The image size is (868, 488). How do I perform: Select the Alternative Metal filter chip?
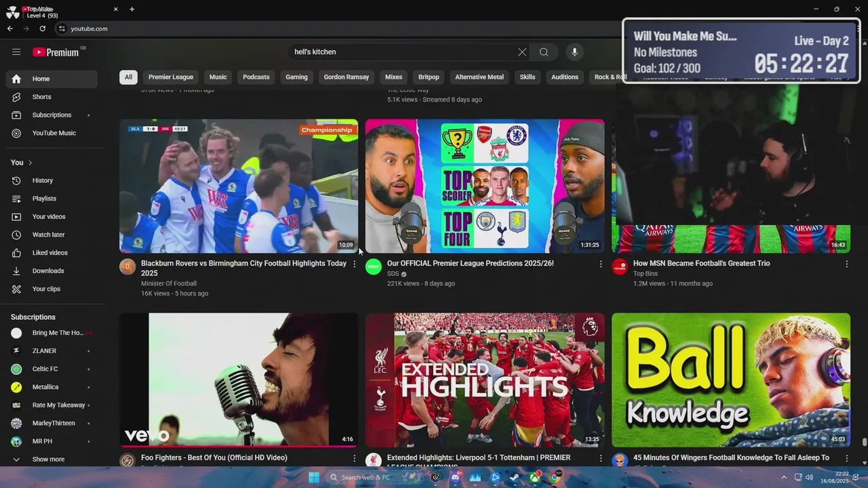click(x=479, y=77)
